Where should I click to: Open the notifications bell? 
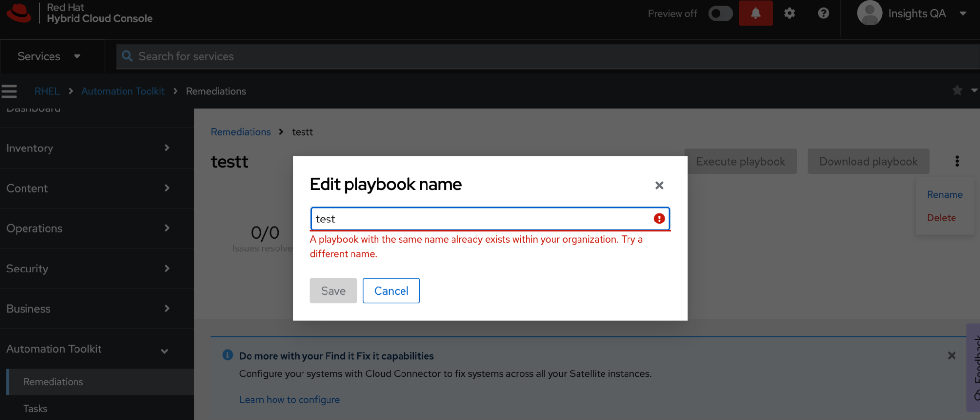755,13
